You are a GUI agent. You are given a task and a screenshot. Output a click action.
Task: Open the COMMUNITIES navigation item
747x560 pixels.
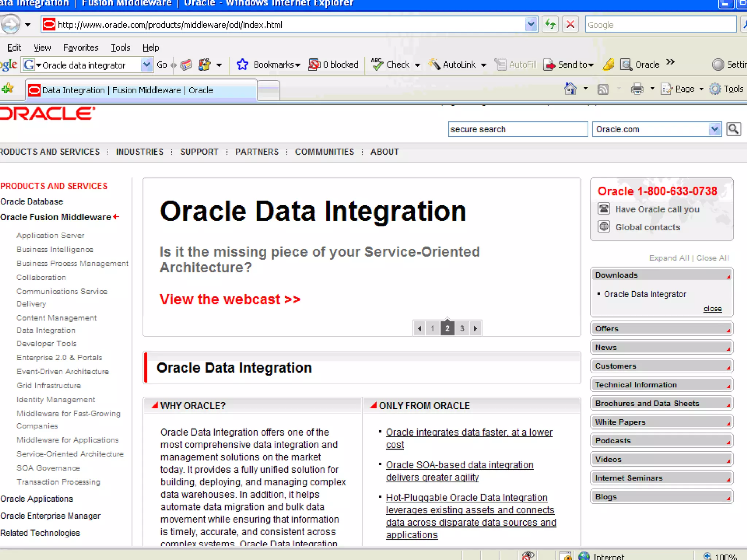[324, 152]
